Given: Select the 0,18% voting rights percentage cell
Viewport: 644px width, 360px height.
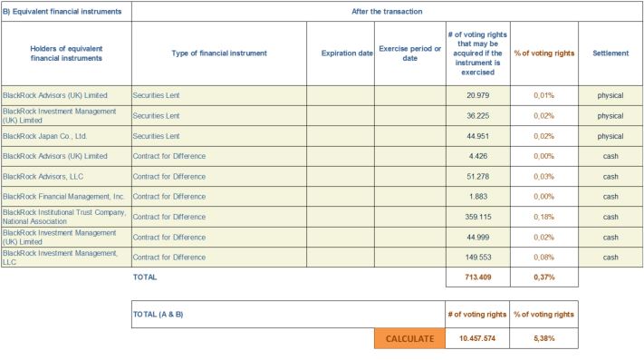Looking at the screenshot, I should (x=544, y=217).
